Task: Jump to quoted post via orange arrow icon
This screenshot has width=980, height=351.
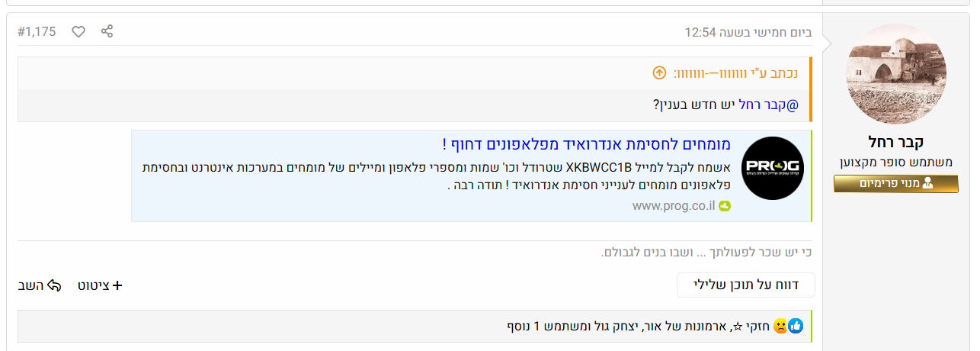Action: pos(659,73)
